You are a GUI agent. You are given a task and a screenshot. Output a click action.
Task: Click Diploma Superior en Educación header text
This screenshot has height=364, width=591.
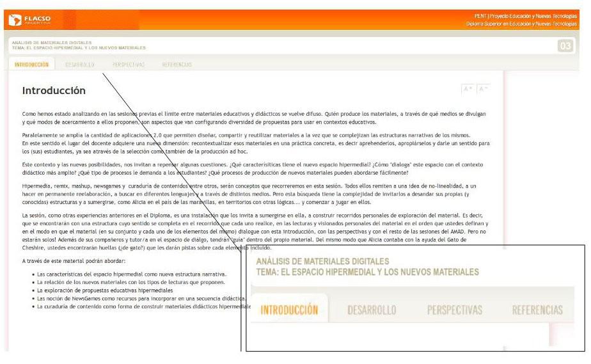pos(522,23)
